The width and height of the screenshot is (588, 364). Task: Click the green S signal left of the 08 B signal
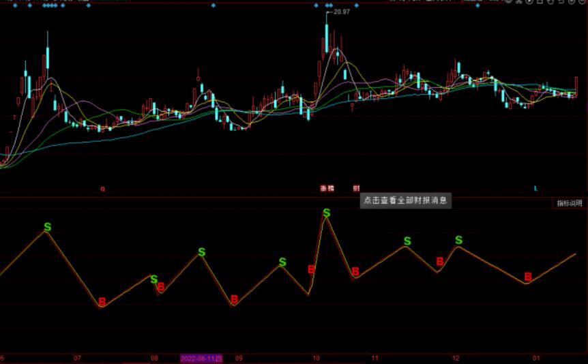[x=153, y=279]
